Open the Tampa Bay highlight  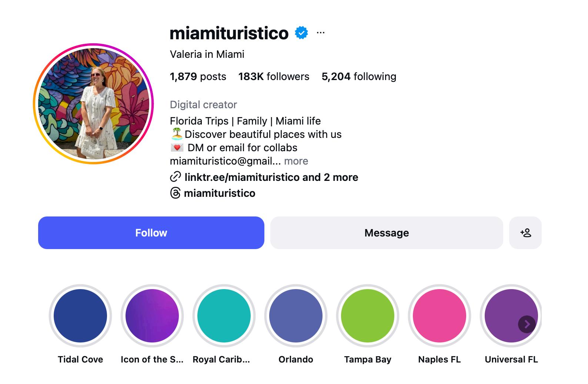coord(368,316)
